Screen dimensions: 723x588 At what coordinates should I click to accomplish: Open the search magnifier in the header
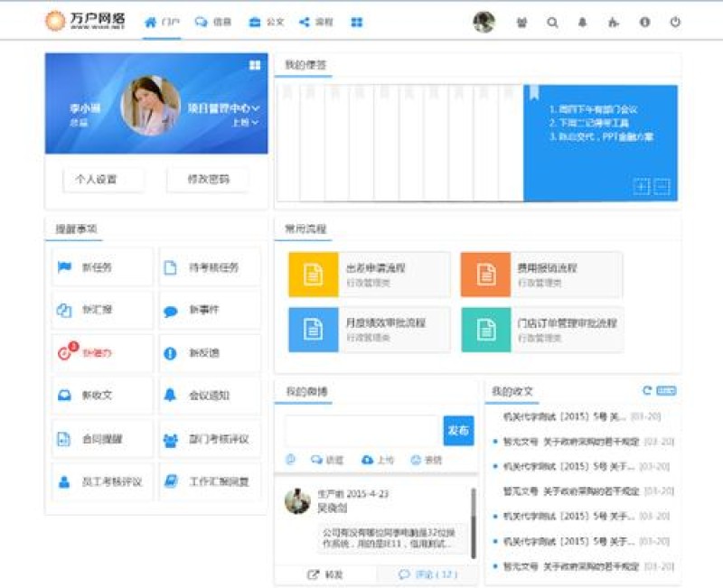552,22
